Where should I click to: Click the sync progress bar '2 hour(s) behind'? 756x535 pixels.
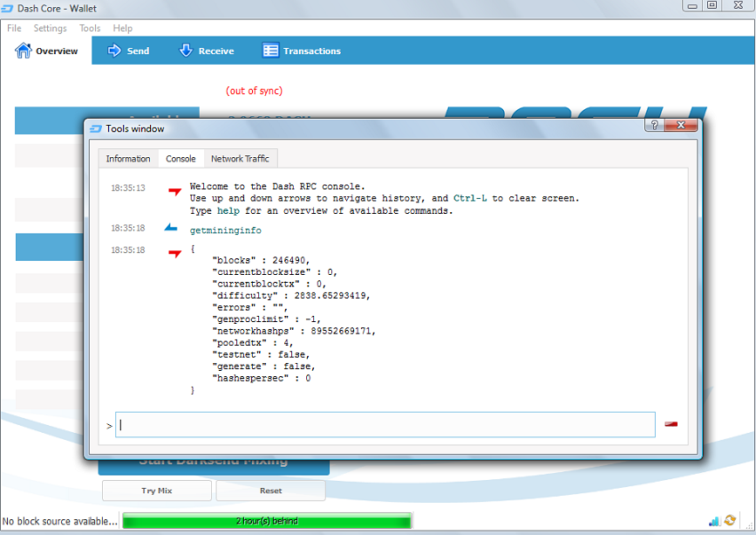pyautogui.click(x=267, y=521)
